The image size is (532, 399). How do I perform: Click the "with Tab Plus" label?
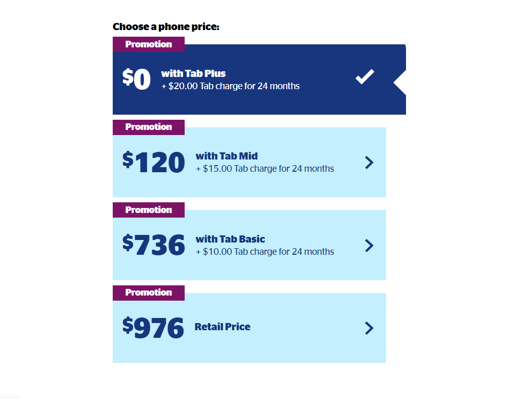pyautogui.click(x=193, y=73)
